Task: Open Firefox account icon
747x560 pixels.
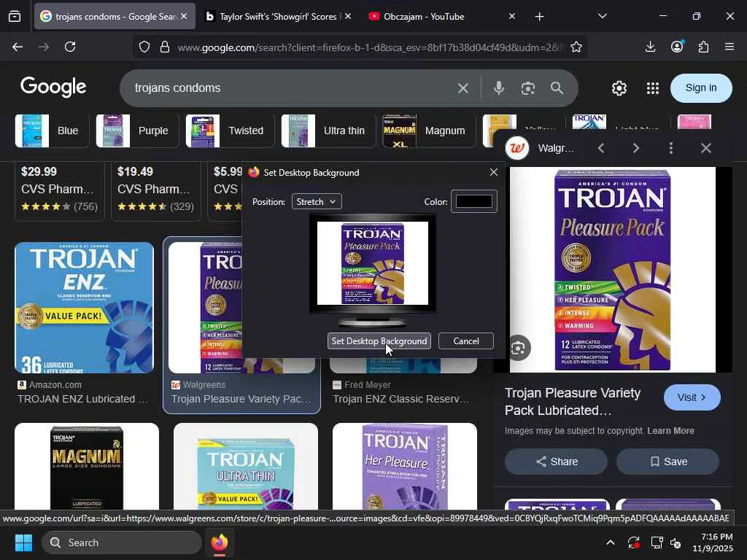Action: (677, 46)
